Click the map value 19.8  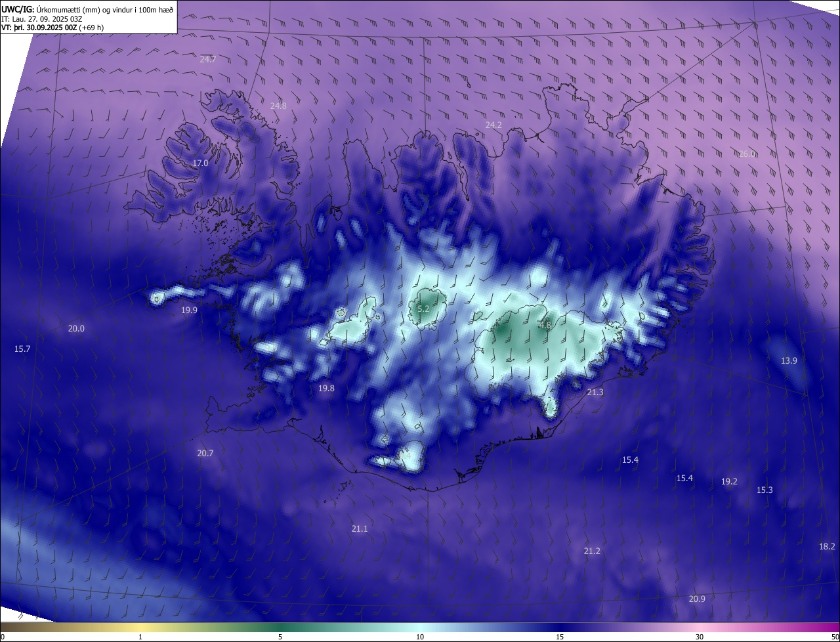[326, 388]
